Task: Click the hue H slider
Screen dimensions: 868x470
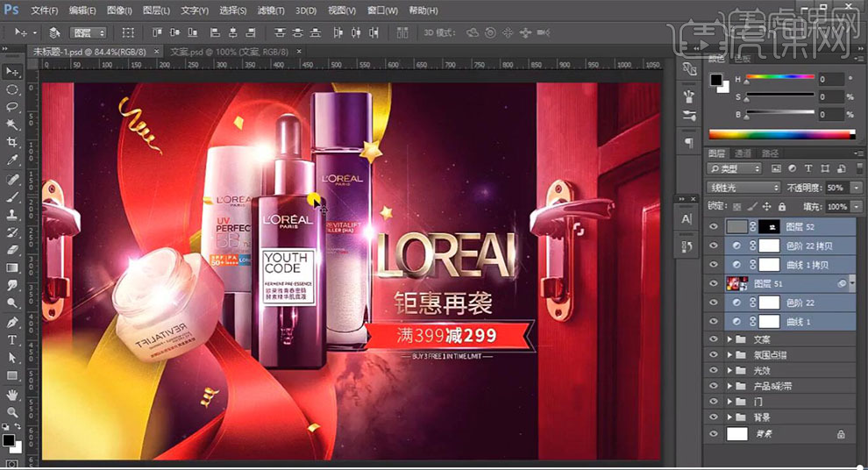Action: pos(780,77)
